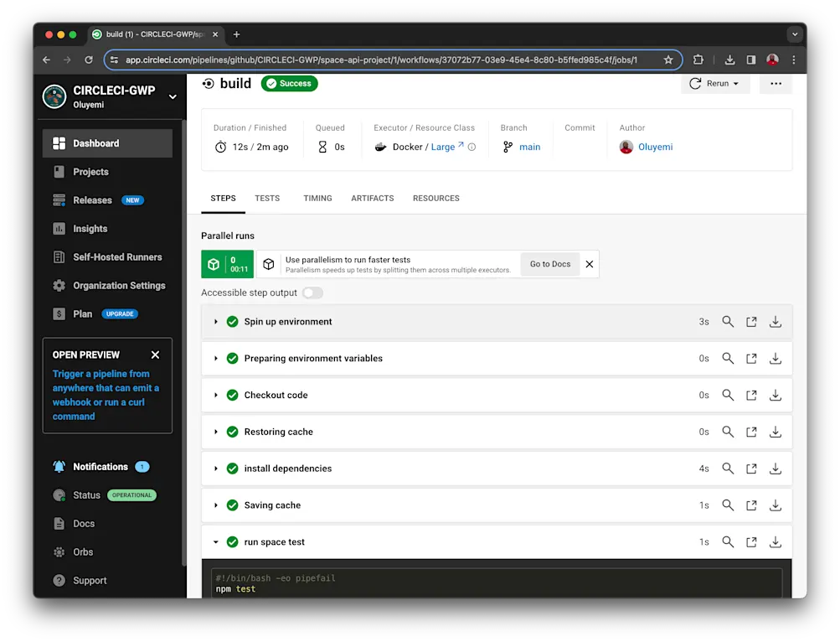The image size is (840, 642).
Task: Search output of Spin up environment step
Action: point(728,321)
